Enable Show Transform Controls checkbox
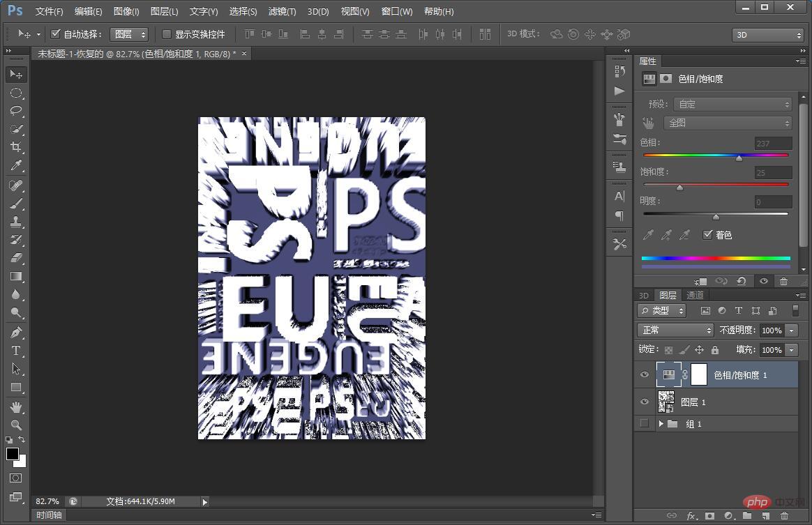812x525 pixels. point(166,34)
